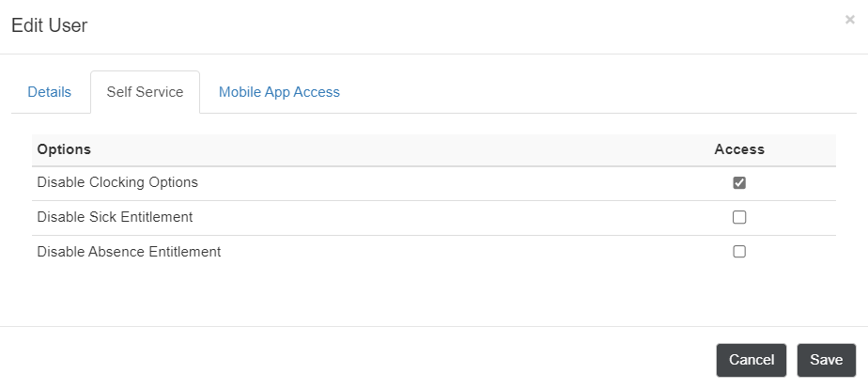868x389 pixels.
Task: Click the Disable Sick Entitlement label text
Action: tap(115, 217)
